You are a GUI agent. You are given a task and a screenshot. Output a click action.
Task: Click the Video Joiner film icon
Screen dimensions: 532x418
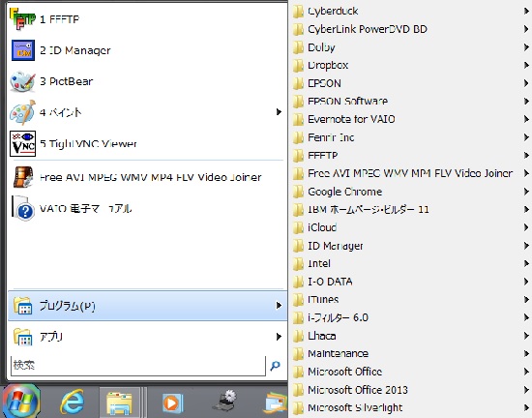tap(23, 177)
